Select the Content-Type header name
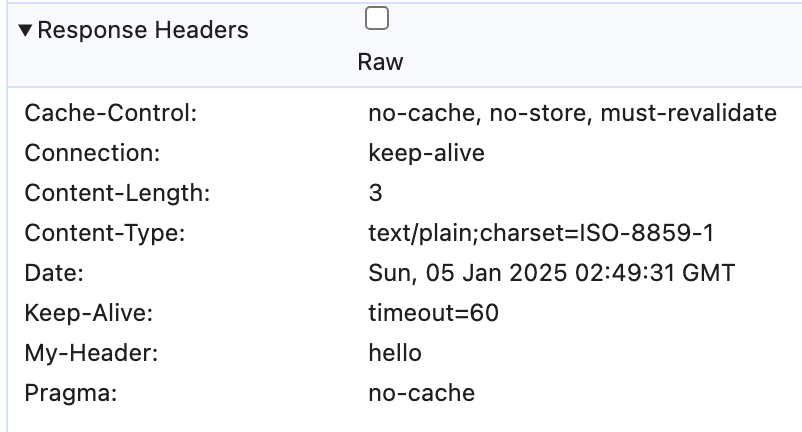802x432 pixels. point(105,233)
